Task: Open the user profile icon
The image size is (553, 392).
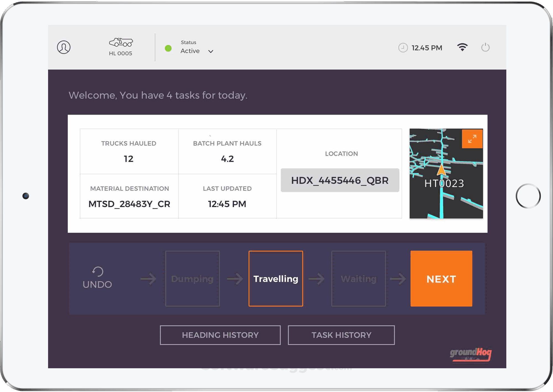Action: (64, 47)
